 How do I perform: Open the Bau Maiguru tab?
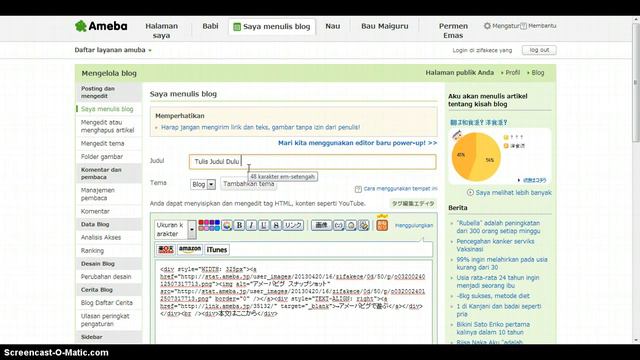coord(384,26)
